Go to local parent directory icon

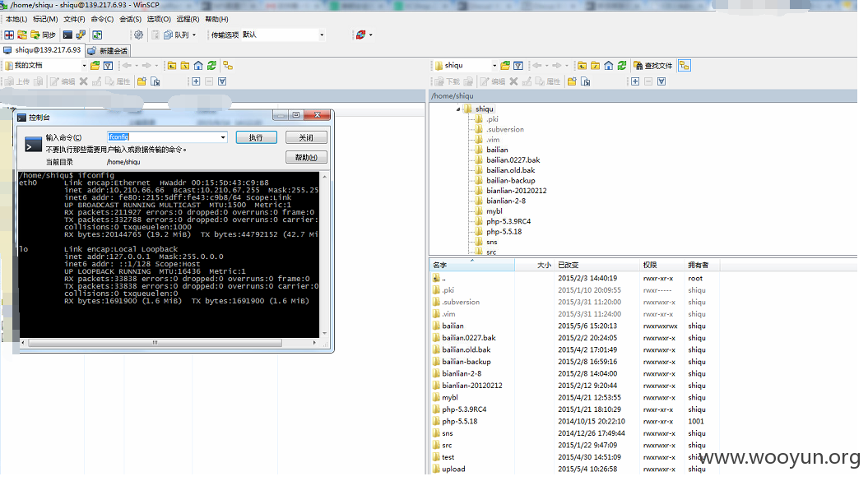pyautogui.click(x=172, y=65)
